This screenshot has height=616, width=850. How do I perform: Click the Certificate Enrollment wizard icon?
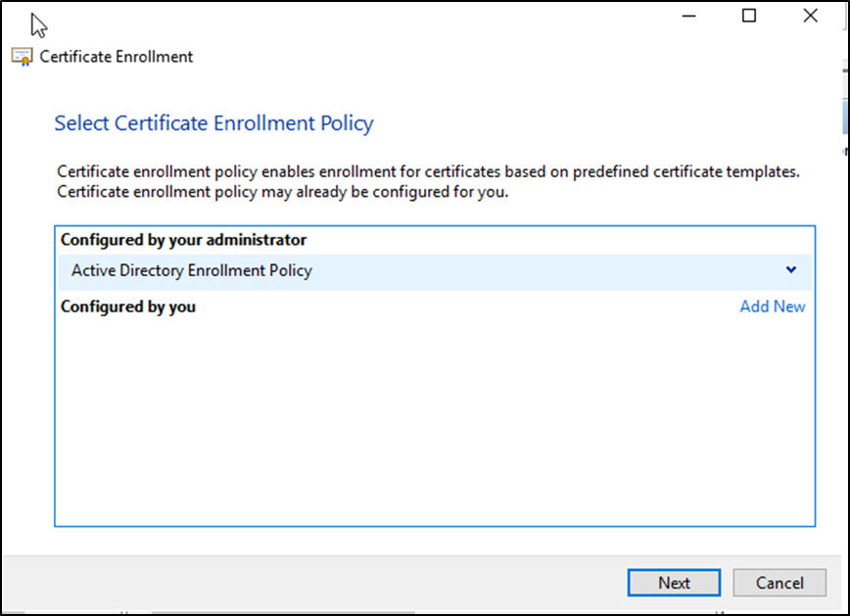(23, 57)
